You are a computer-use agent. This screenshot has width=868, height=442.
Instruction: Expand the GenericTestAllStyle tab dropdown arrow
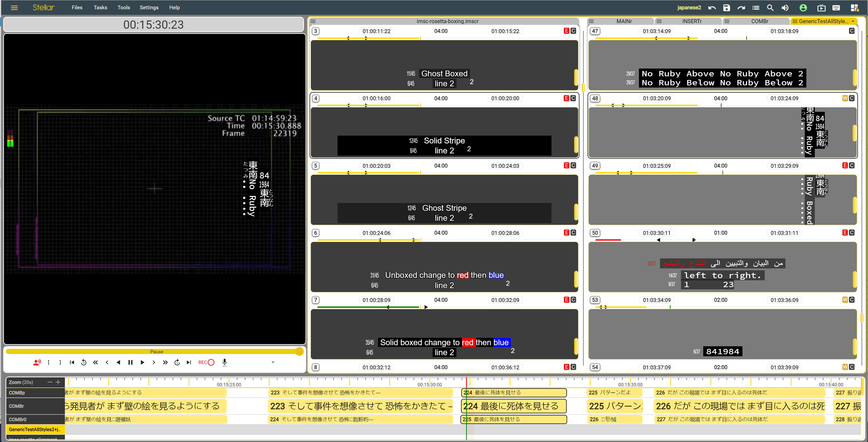(853, 21)
